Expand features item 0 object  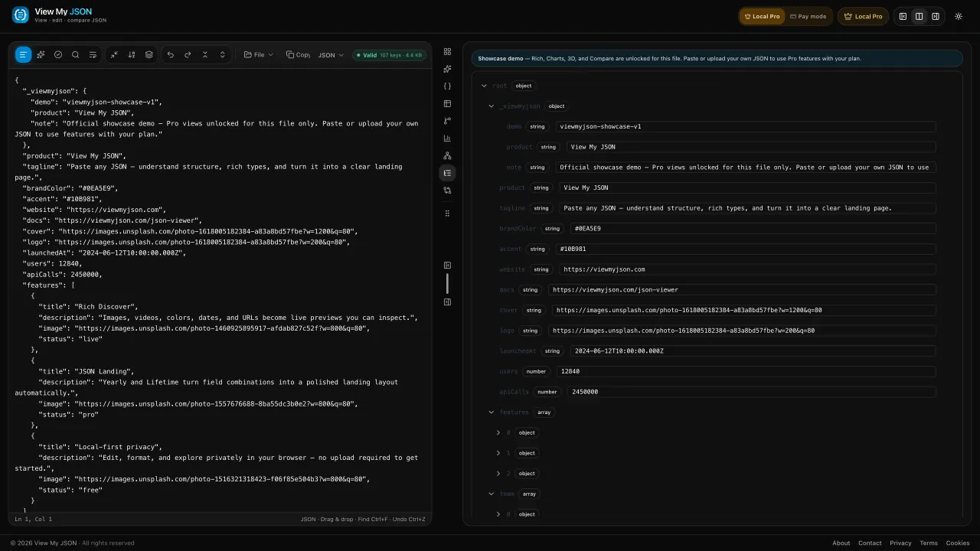[x=498, y=432]
